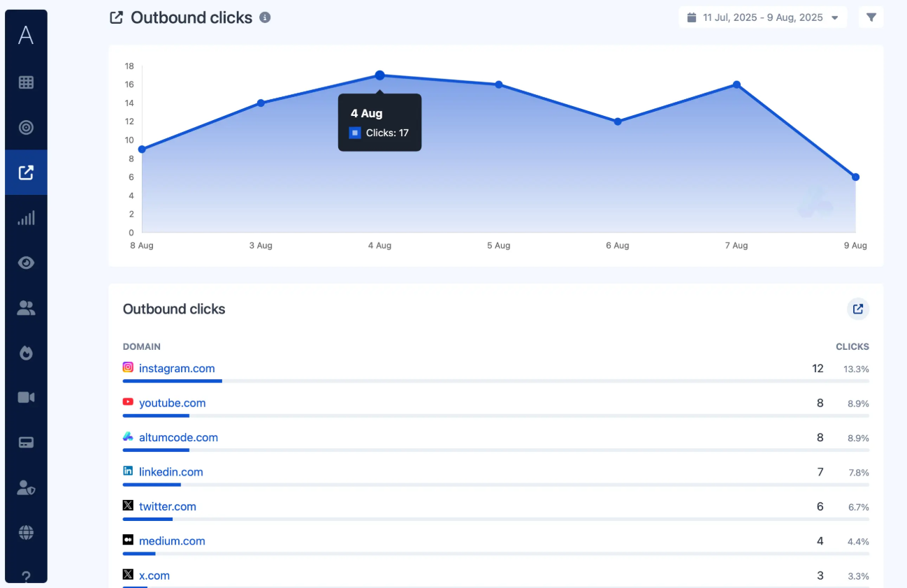Click the 7 Aug data point on chart
This screenshot has width=907, height=588.
737,84
